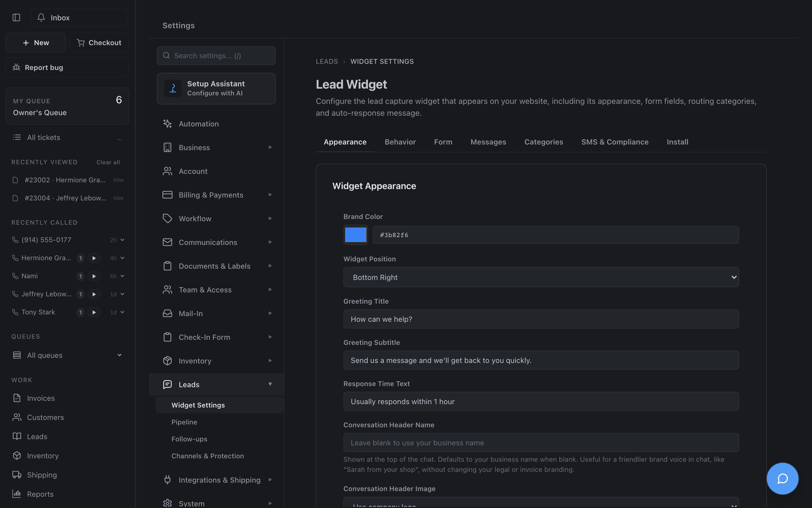
Task: Collapse the Leads settings section arrow
Action: click(x=270, y=384)
